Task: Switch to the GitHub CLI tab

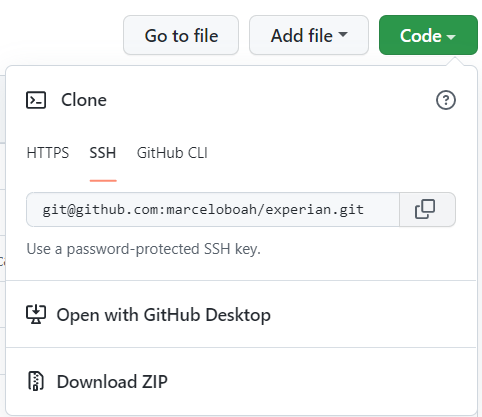Action: (172, 153)
